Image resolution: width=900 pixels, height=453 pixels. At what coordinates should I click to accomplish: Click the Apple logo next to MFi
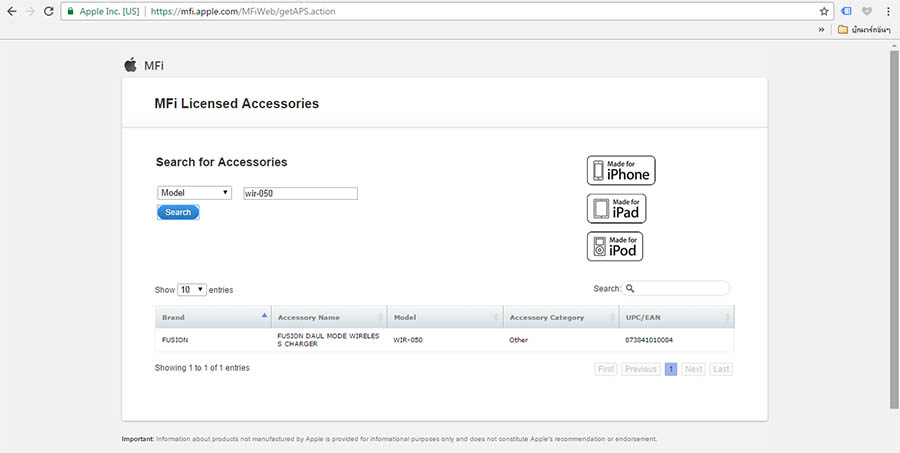click(x=130, y=65)
